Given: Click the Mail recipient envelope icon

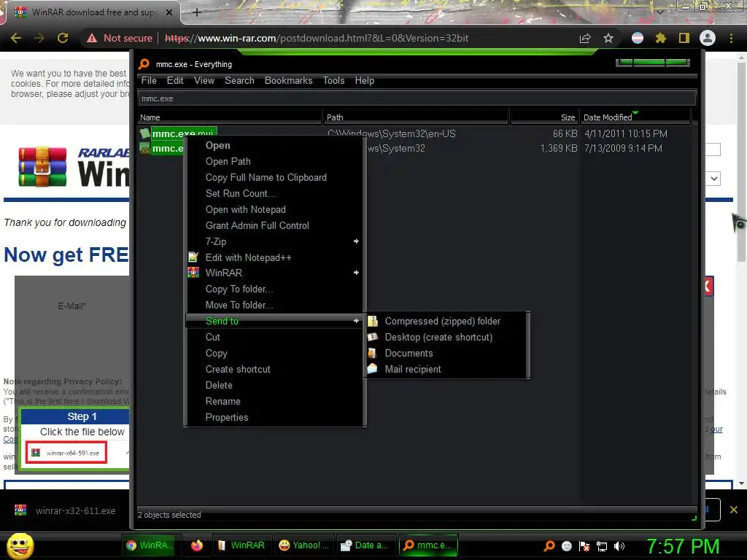Looking at the screenshot, I should click(373, 369).
